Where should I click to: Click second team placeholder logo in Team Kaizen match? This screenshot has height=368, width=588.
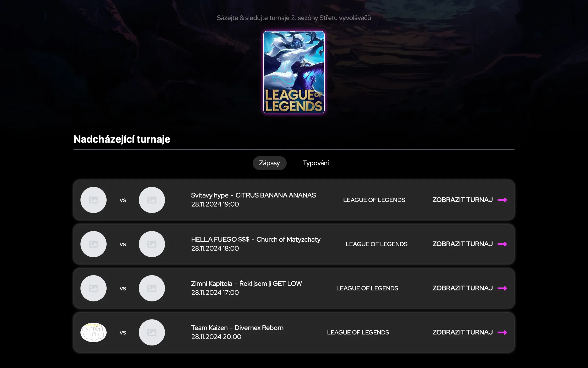[152, 332]
